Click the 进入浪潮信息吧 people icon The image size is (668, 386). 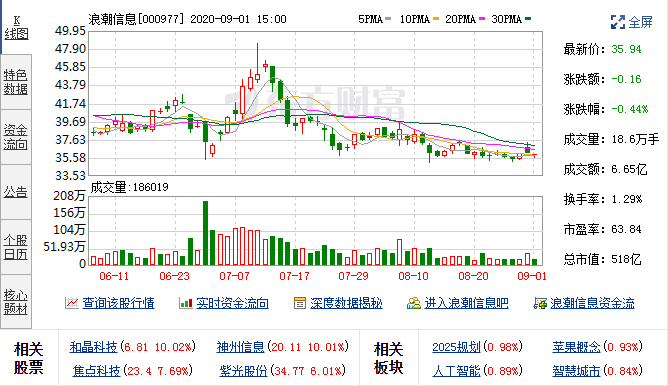413,303
